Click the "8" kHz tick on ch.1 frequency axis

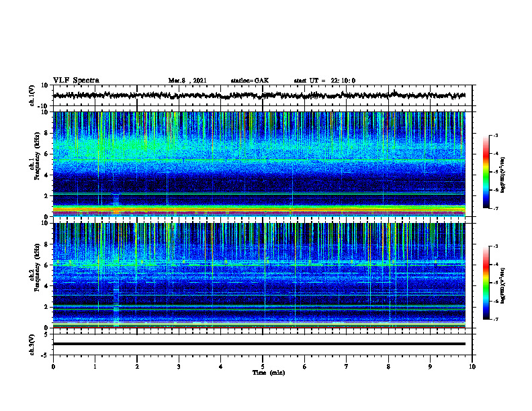pos(47,133)
